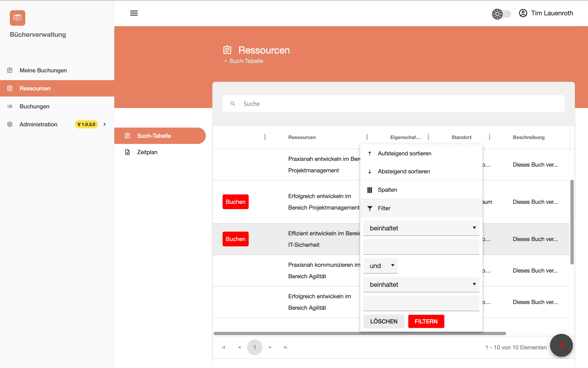The image size is (588, 368).
Task: Choose Absteigend sortieren from column menu
Action: [x=421, y=172]
